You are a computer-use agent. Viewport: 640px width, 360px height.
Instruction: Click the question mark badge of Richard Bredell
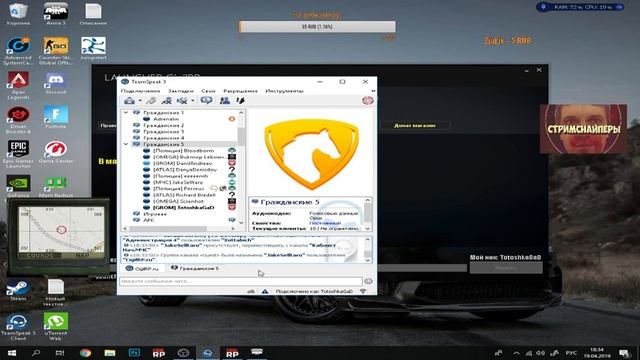pyautogui.click(x=232, y=195)
